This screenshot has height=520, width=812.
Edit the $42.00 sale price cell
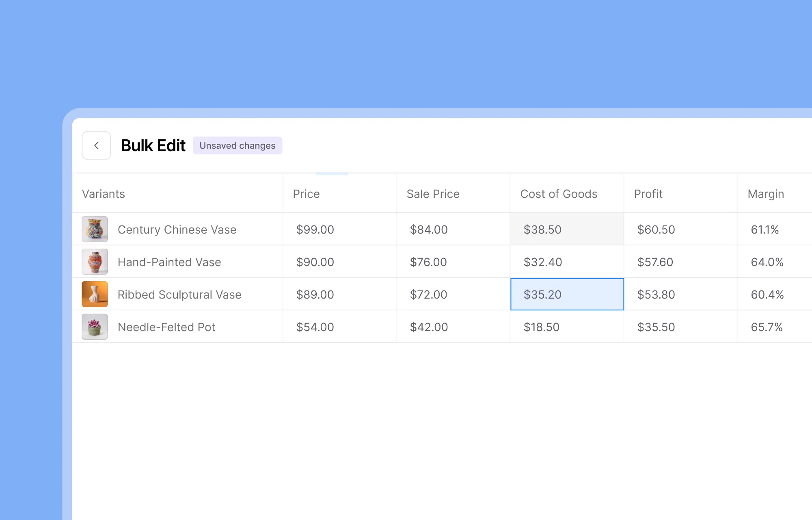click(454, 327)
